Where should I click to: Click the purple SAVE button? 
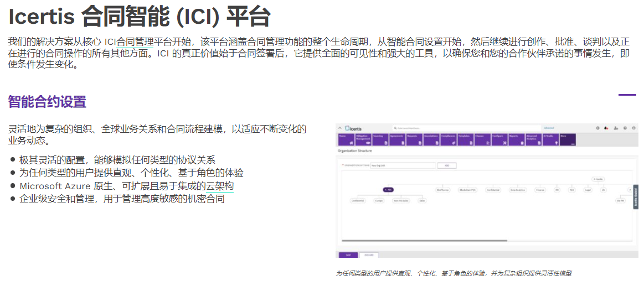pyautogui.click(x=348, y=255)
